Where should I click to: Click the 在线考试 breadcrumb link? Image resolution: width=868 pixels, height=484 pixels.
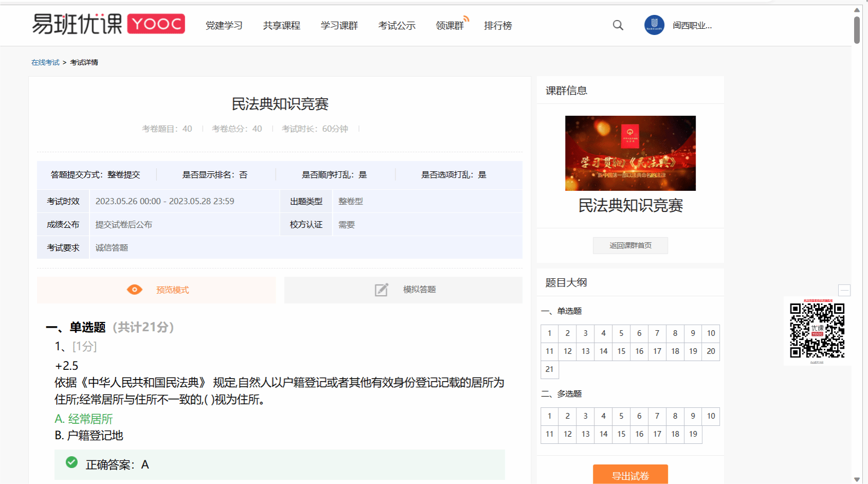coord(45,62)
